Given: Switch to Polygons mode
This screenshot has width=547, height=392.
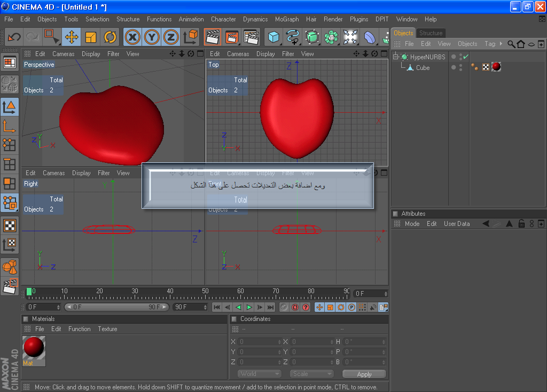Looking at the screenshot, I should pyautogui.click(x=10, y=183).
